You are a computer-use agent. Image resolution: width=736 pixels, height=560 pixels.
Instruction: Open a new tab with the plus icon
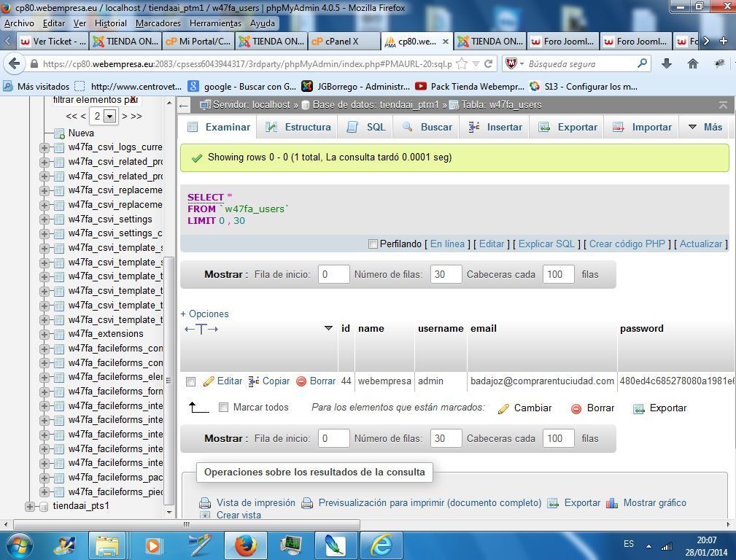coord(724,42)
